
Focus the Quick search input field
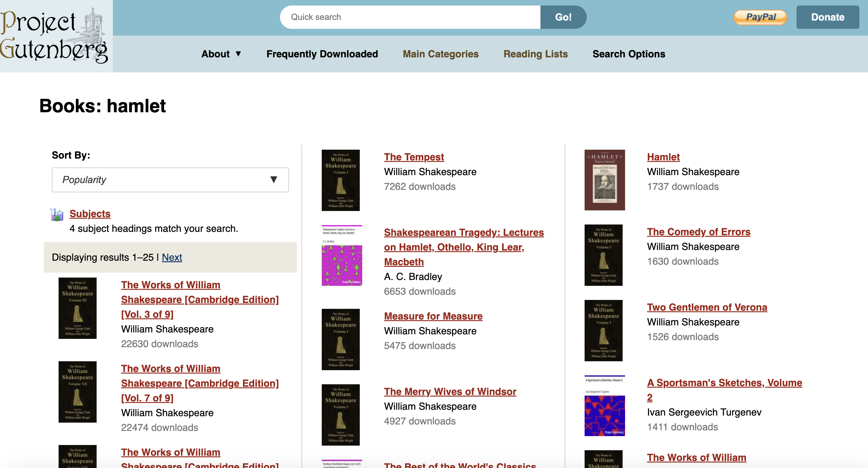point(410,17)
